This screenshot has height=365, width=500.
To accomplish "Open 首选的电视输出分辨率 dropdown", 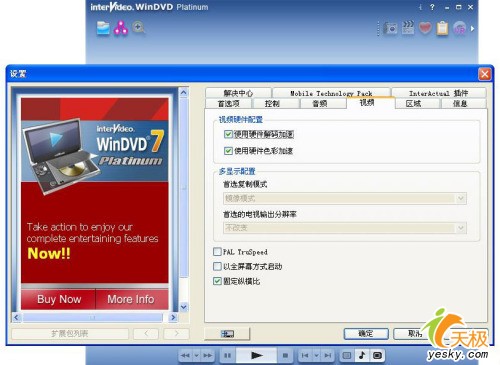I will pos(345,228).
